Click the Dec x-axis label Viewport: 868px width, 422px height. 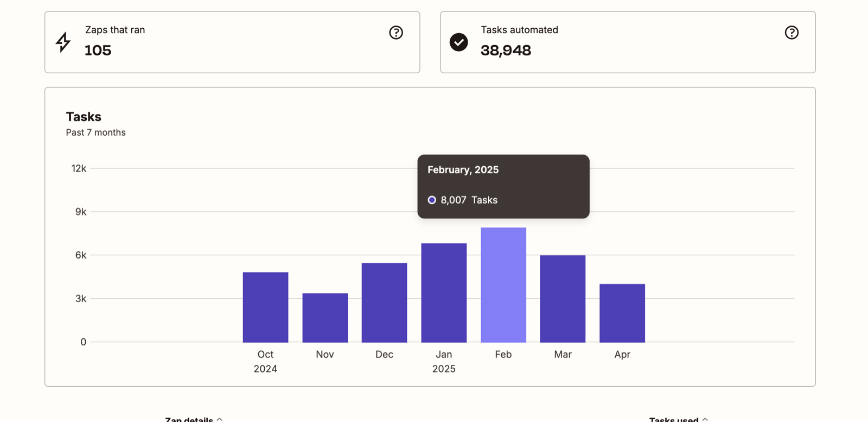pos(384,354)
